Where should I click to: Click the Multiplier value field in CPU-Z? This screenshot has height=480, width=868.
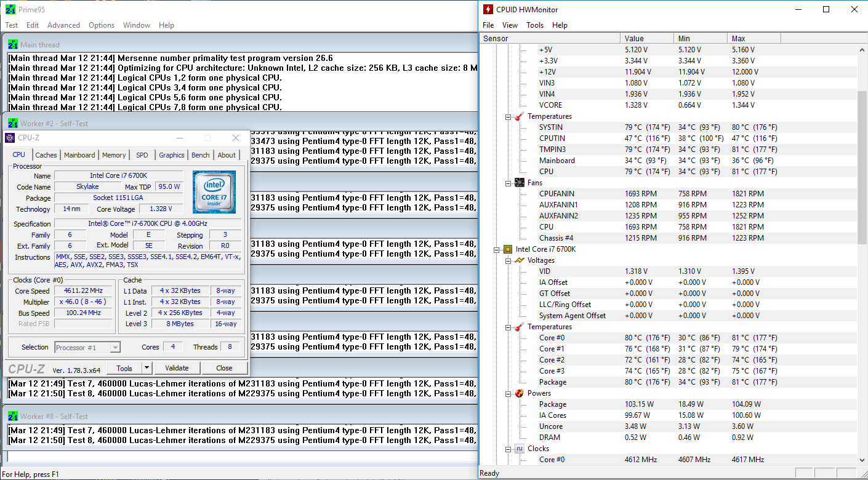coord(84,302)
